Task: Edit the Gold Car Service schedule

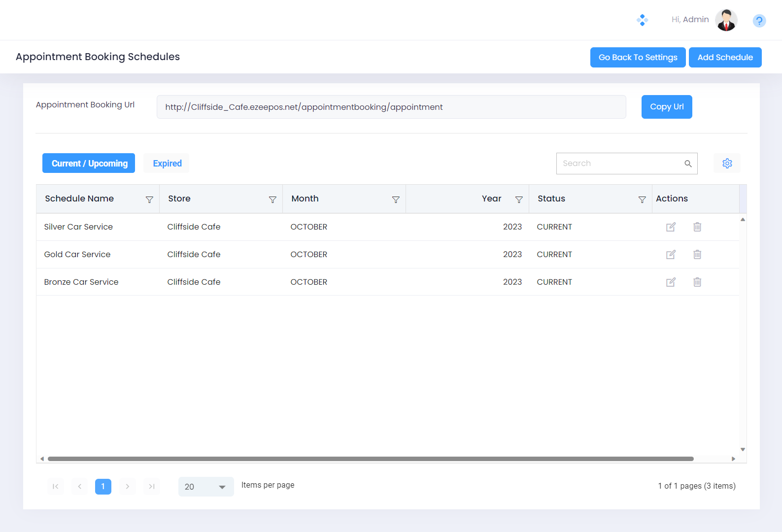Action: point(671,255)
